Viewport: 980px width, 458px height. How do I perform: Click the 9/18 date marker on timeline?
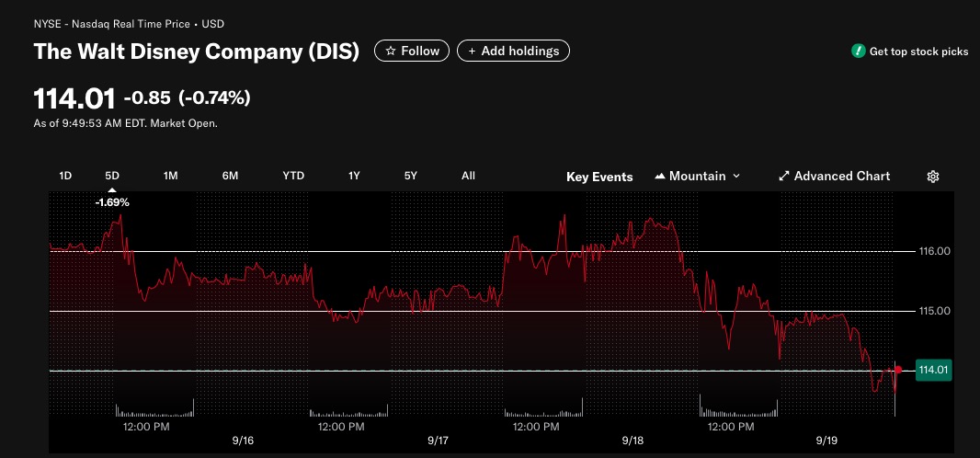pyautogui.click(x=632, y=441)
